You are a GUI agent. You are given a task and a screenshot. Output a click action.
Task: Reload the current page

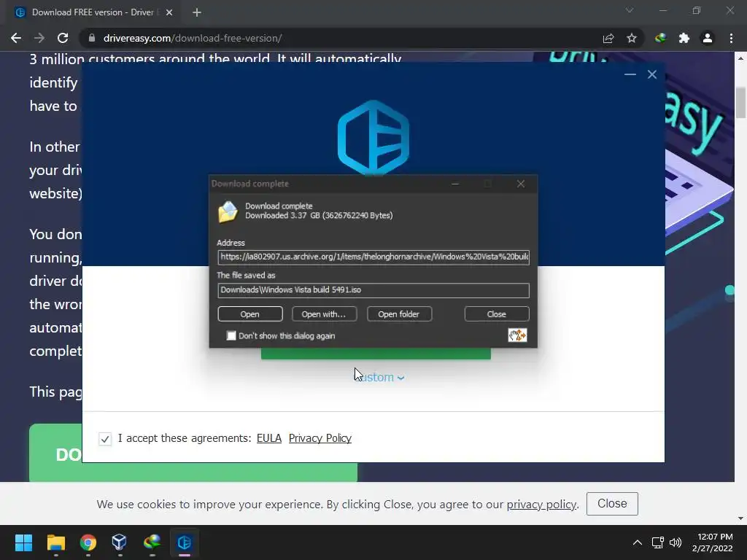(x=63, y=38)
